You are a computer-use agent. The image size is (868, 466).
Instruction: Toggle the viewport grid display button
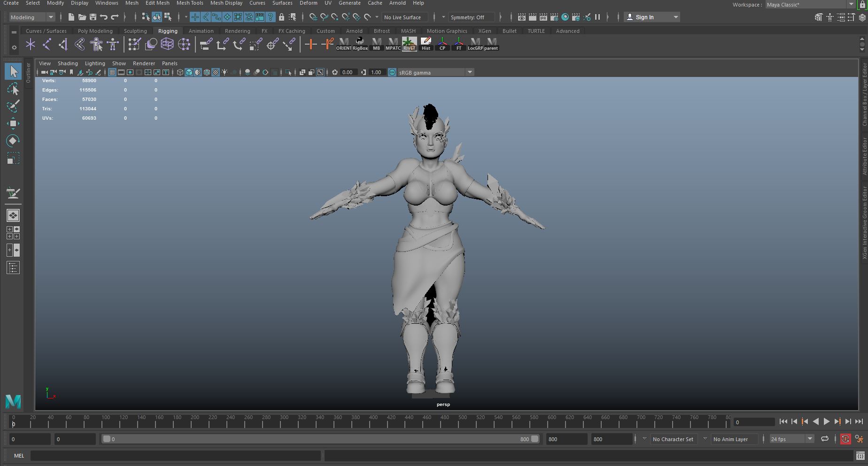112,72
